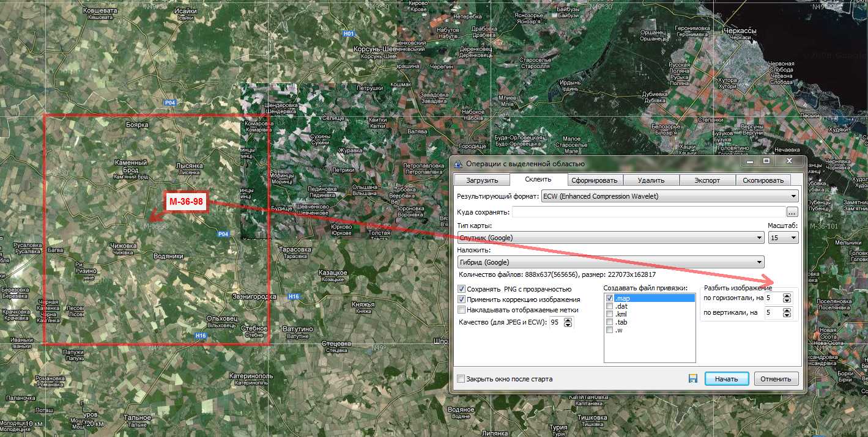The width and height of the screenshot is (868, 437).
Task: Uncheck "Сохранять PNG с прозрачностью"
Action: click(461, 288)
